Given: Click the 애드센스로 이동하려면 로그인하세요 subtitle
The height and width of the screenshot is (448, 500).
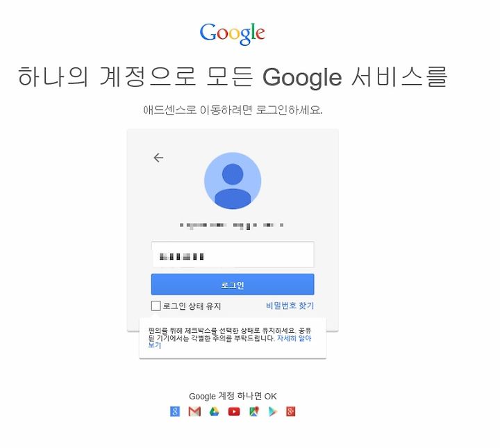Looking at the screenshot, I should (233, 110).
